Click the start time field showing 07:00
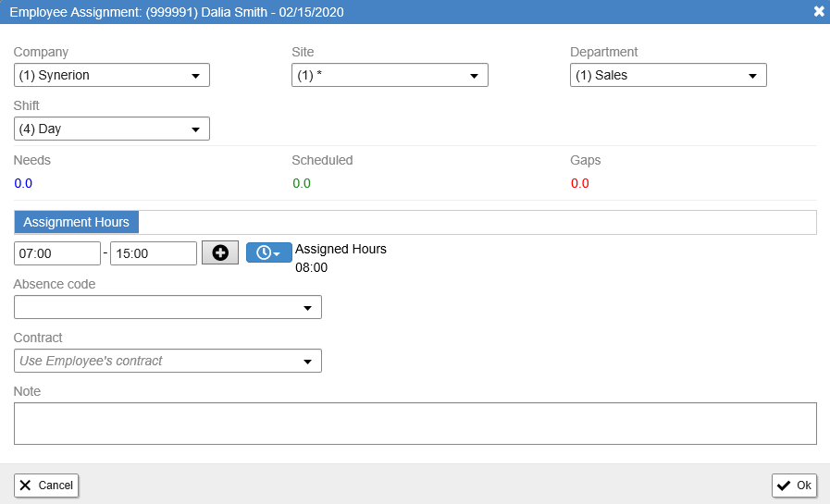830x504 pixels. point(57,253)
